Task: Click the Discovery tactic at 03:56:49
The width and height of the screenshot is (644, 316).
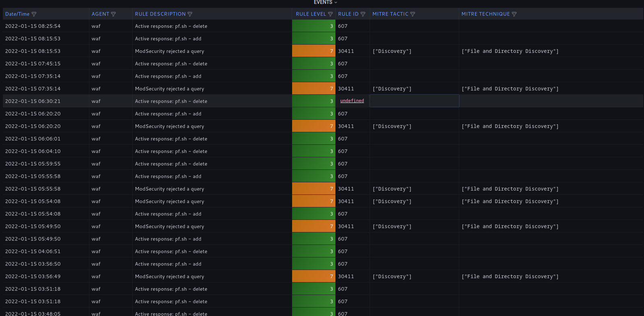Action: tap(392, 277)
